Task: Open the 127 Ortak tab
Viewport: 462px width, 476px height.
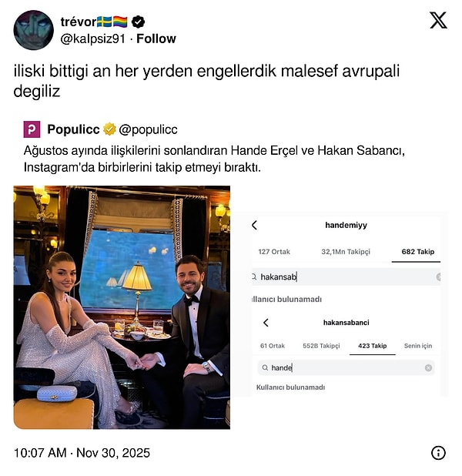Action: [x=274, y=252]
